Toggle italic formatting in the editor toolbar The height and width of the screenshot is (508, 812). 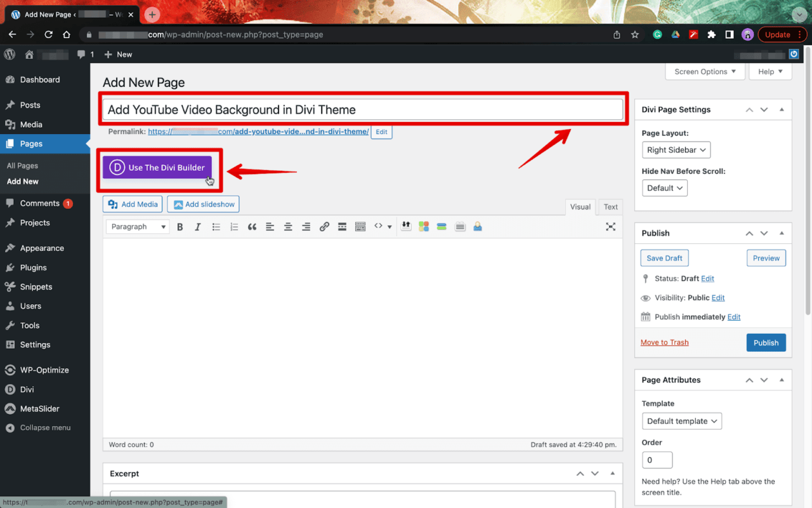pyautogui.click(x=197, y=226)
